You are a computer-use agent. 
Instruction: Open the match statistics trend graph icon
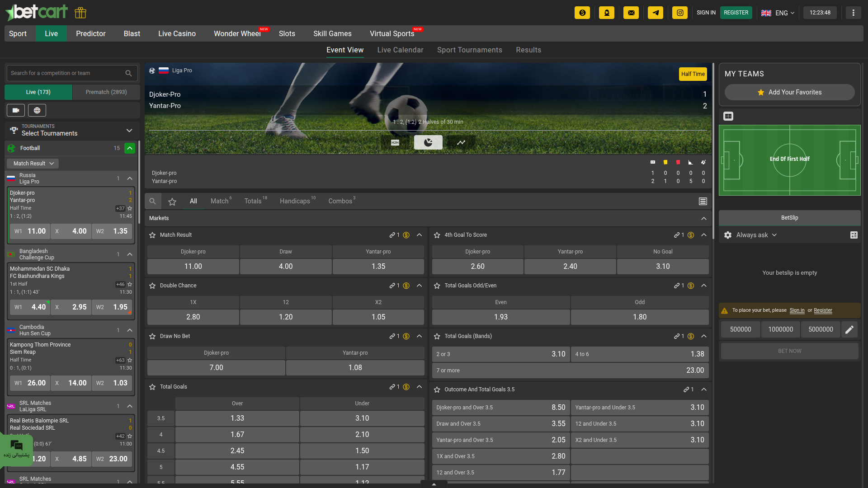[x=461, y=142]
